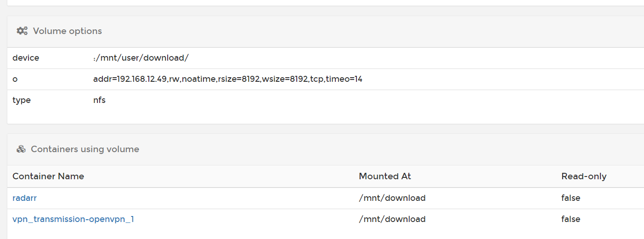Click the addr=192.168.12.49 options value
This screenshot has width=644, height=239.
(228, 80)
